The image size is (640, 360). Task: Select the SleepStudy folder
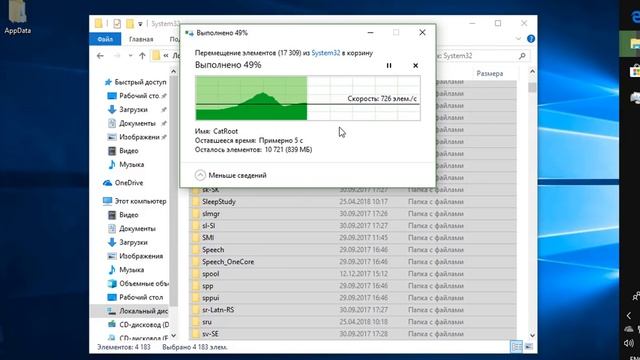[x=219, y=202]
